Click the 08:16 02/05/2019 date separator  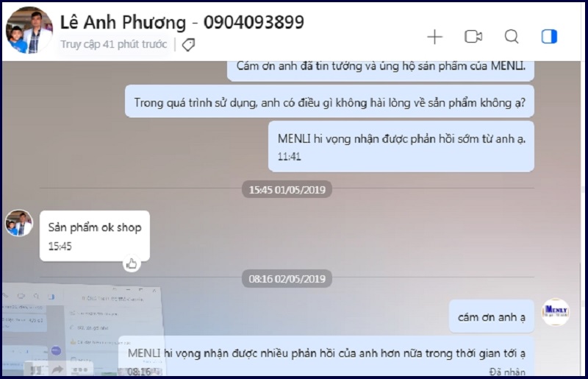tap(287, 279)
